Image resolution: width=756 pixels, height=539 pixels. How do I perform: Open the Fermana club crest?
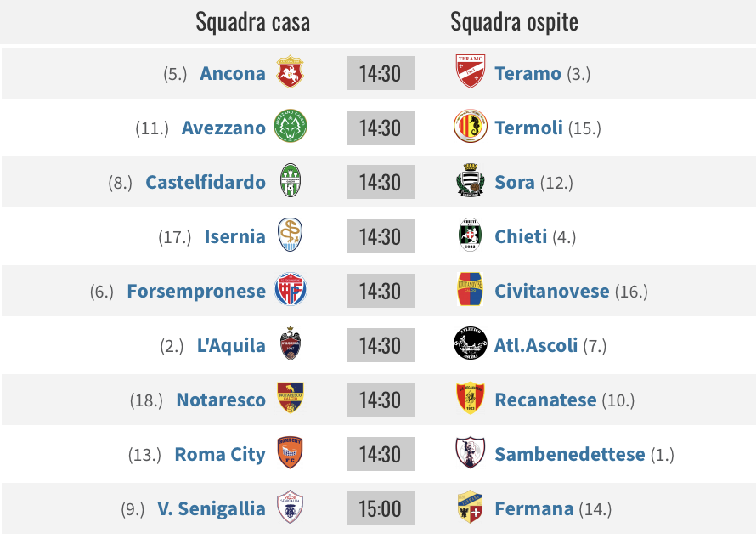[470, 508]
